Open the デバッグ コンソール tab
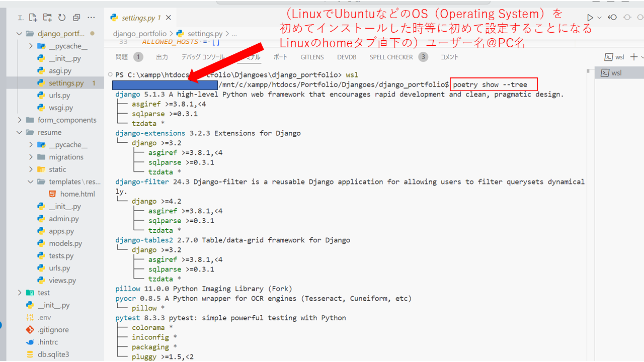Image resolution: width=644 pixels, height=362 pixels. click(x=203, y=57)
